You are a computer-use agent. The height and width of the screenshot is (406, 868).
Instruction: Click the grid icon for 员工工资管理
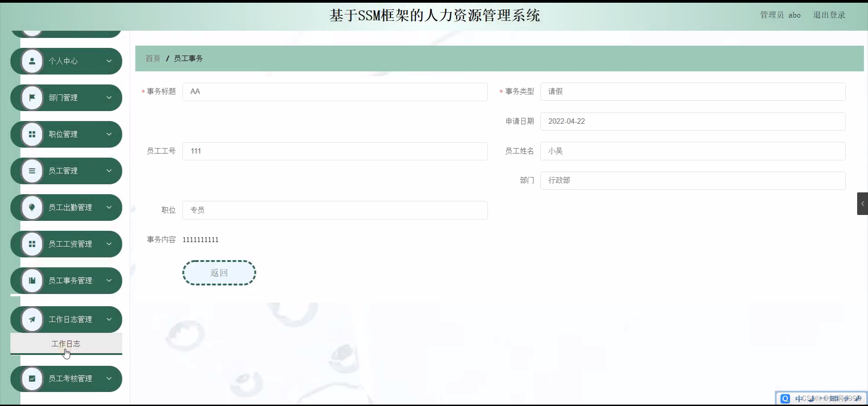(x=32, y=244)
